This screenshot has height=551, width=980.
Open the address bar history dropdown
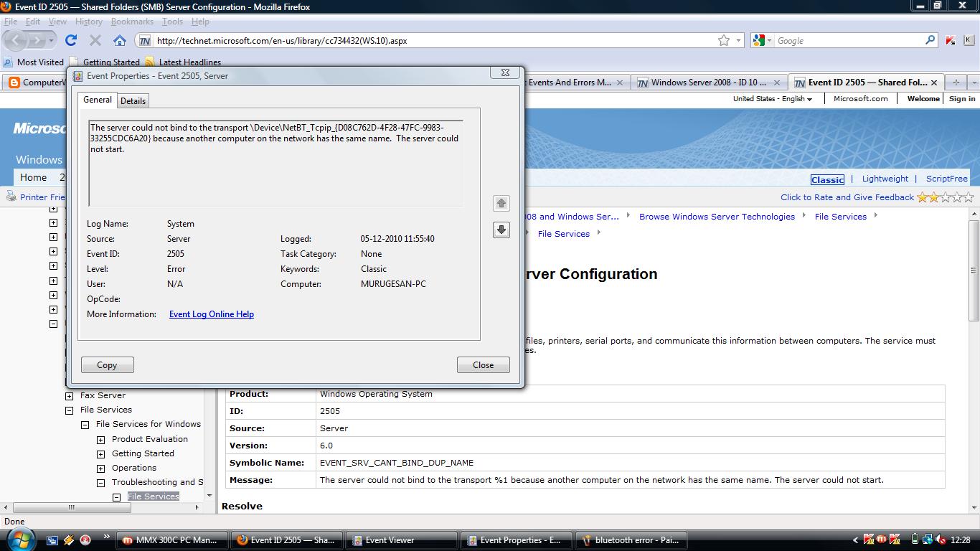coord(739,41)
